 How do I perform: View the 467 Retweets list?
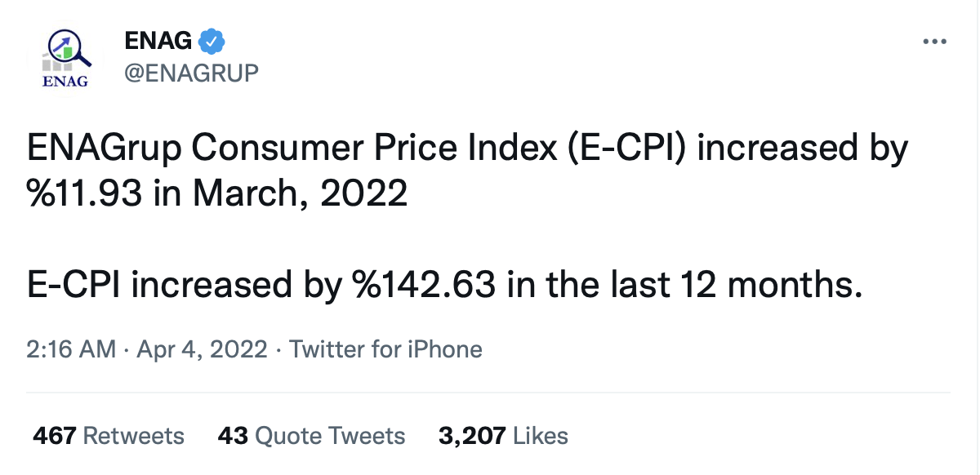click(109, 436)
